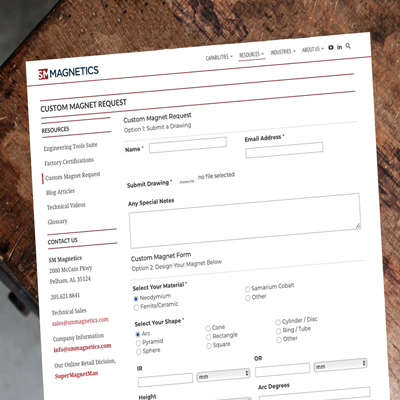Image resolution: width=400 pixels, height=400 pixels.
Task: Select the Sphere shape option
Action: click(139, 352)
